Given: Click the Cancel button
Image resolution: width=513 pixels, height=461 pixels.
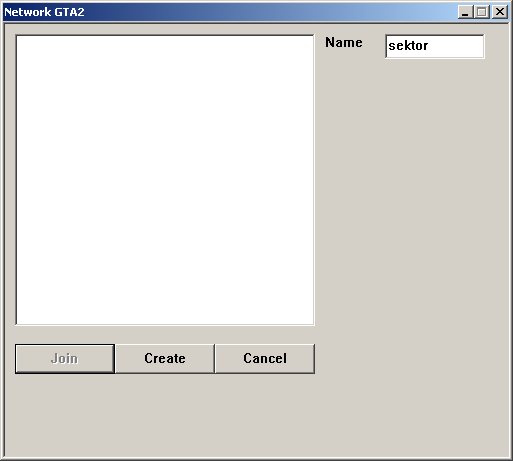Looking at the screenshot, I should point(265,359).
